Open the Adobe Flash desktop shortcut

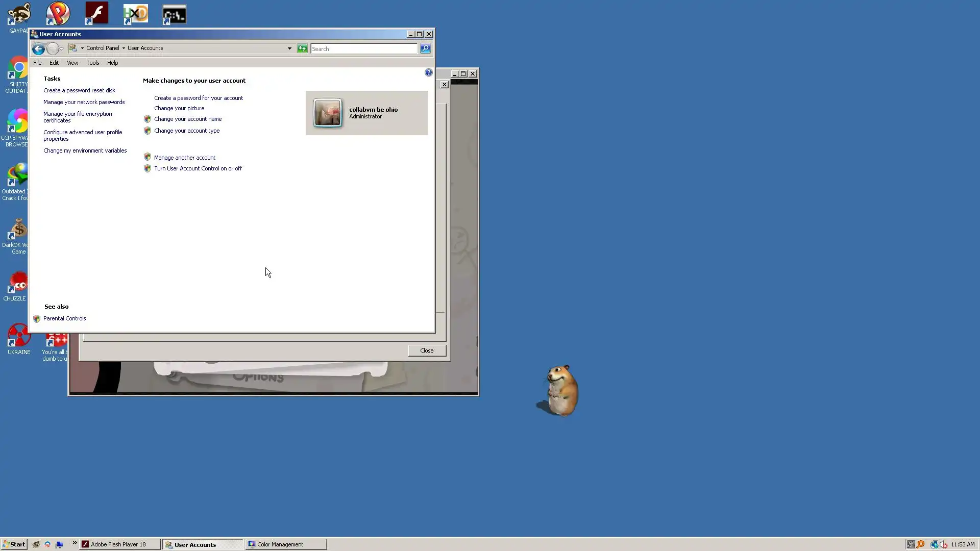pos(96,13)
